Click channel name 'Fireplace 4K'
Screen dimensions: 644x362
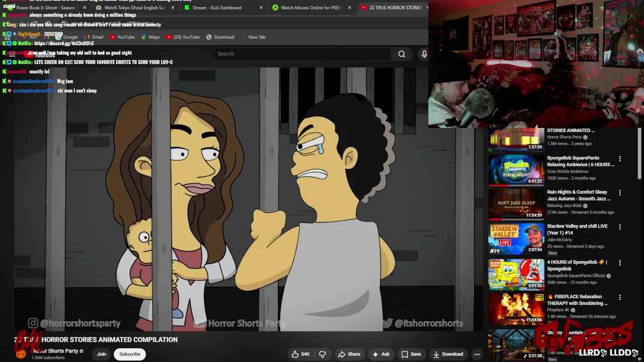click(x=559, y=310)
